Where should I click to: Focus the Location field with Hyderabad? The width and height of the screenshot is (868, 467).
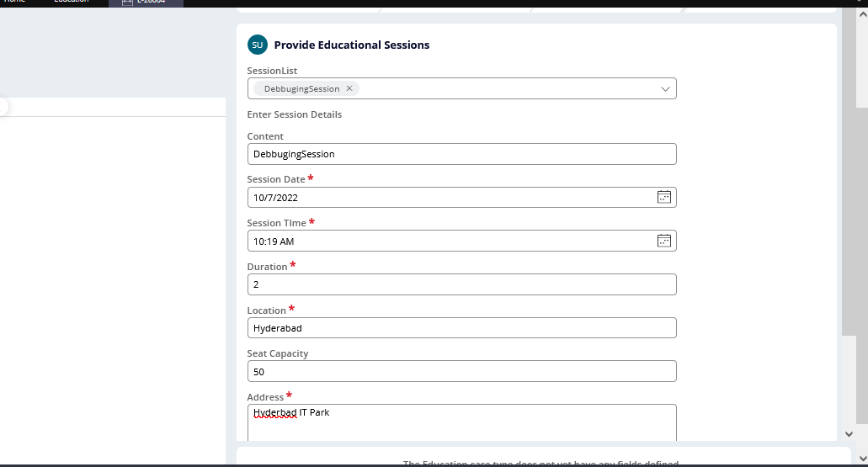[461, 328]
